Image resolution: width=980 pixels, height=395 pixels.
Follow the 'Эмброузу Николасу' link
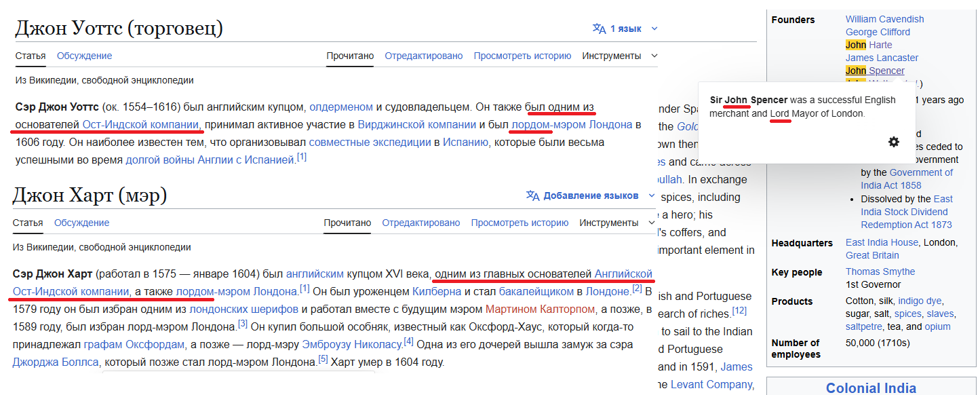[x=352, y=345]
